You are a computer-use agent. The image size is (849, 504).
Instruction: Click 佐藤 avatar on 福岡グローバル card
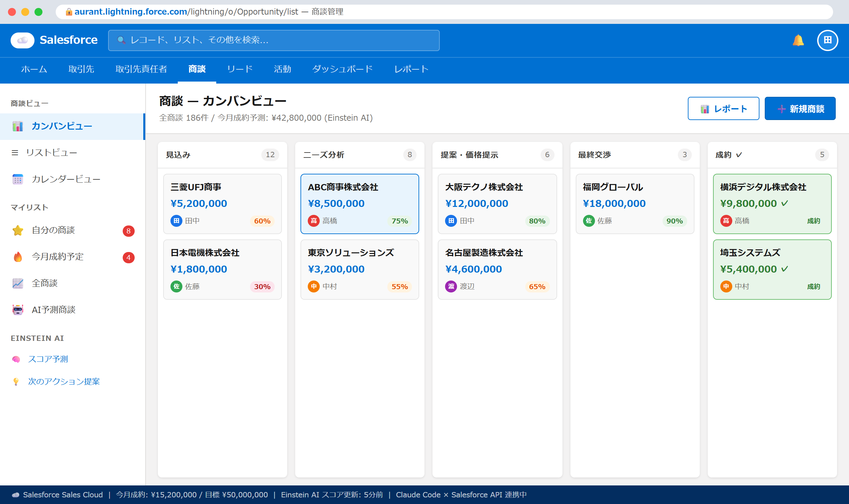point(589,221)
